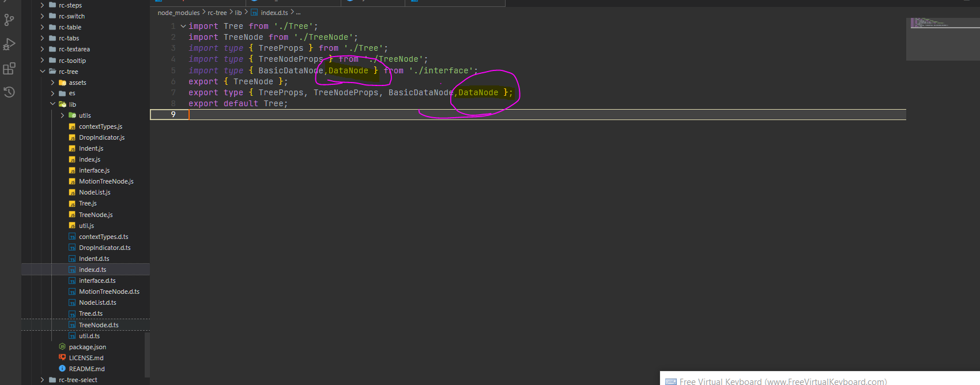This screenshot has width=980, height=385.
Task: Open Indent.d.ts file
Action: click(94, 259)
